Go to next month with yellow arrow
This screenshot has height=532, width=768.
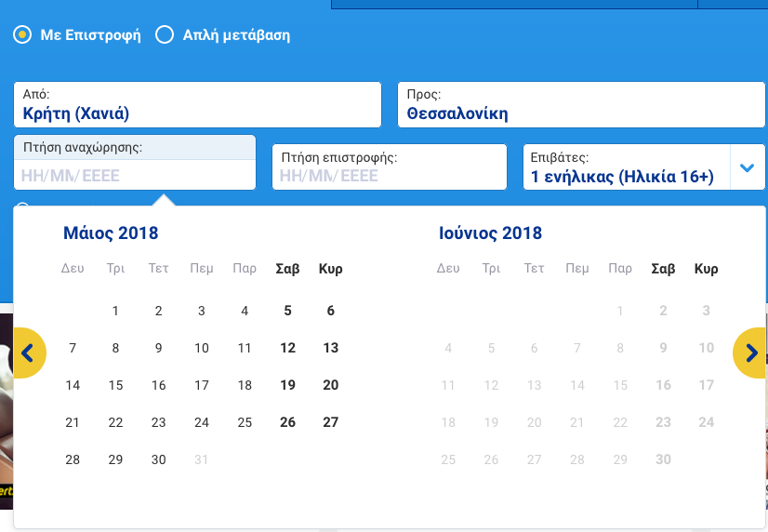750,352
